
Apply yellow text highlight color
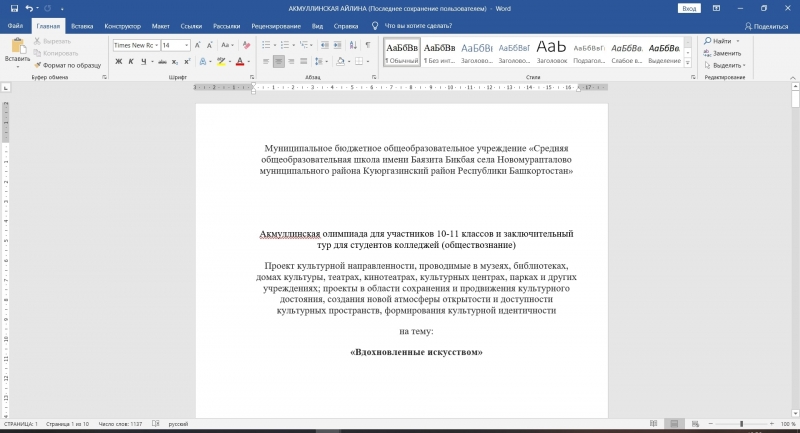tap(221, 62)
